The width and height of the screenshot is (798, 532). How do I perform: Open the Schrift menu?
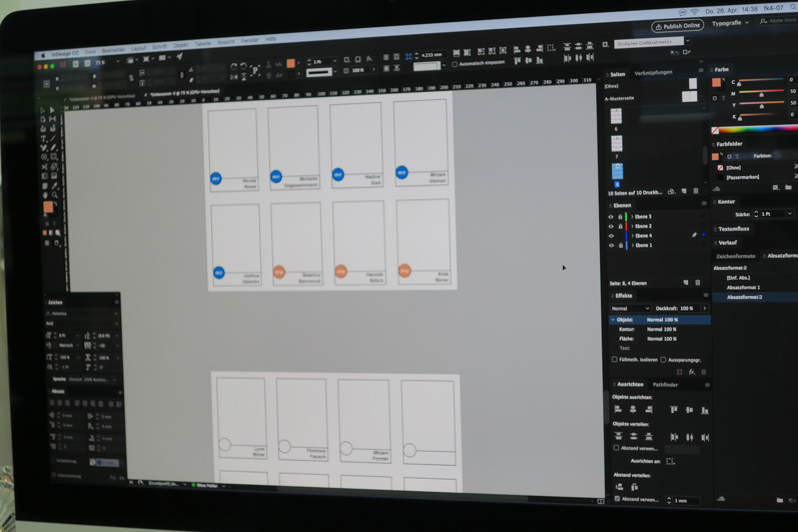(x=159, y=47)
